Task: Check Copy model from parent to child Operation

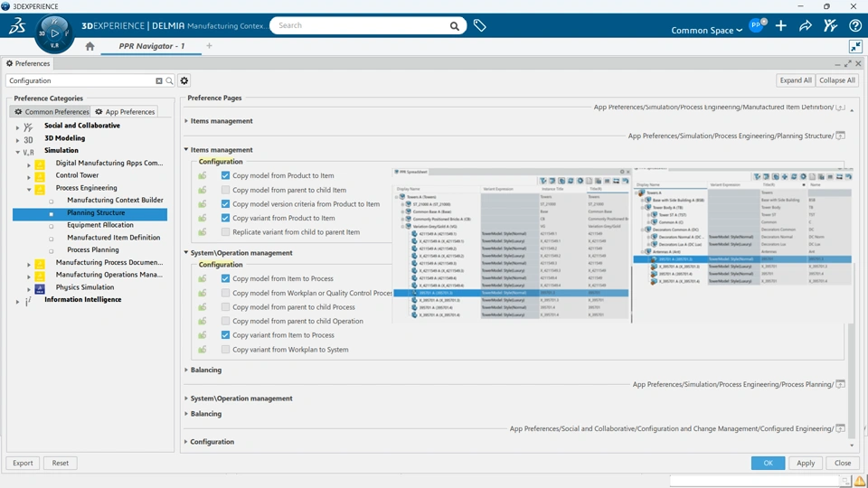Action: (225, 321)
